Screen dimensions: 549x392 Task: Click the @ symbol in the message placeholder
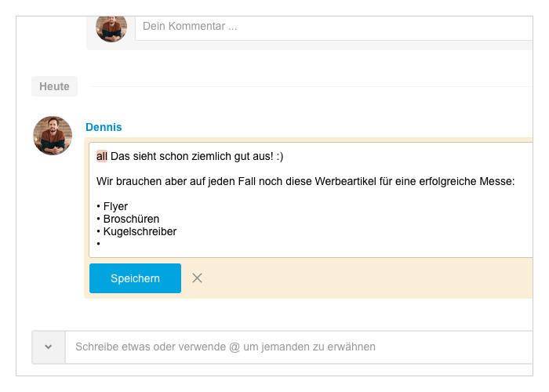(x=235, y=347)
